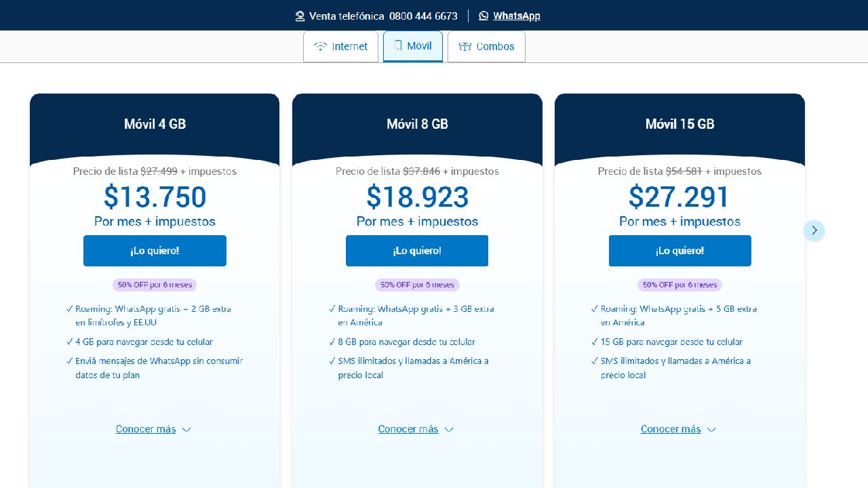This screenshot has width=868, height=488.
Task: Click the phone icon on Móvil tab
Action: 398,46
